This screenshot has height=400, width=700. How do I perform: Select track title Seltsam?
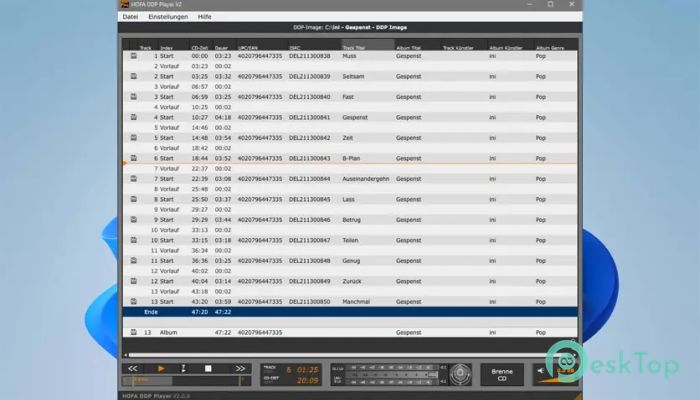353,76
